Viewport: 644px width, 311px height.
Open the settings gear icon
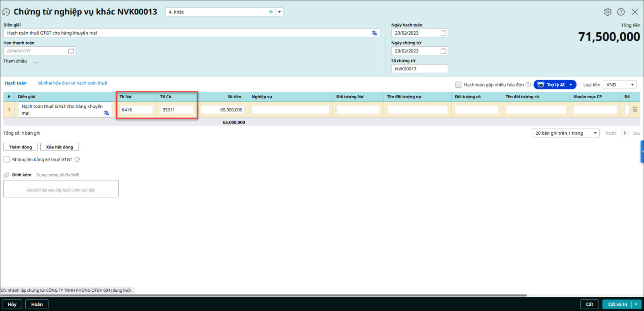point(607,12)
